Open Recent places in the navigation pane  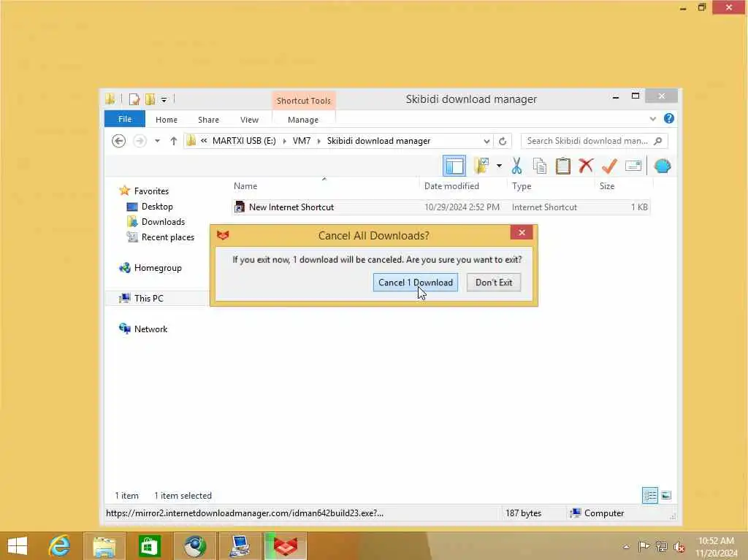[167, 237]
